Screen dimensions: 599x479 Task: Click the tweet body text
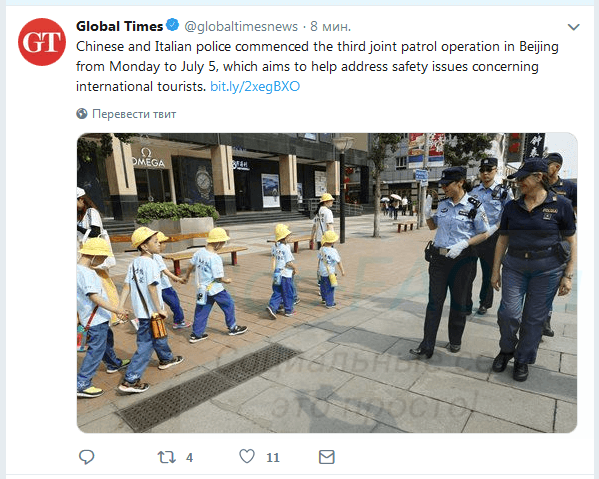(x=317, y=66)
